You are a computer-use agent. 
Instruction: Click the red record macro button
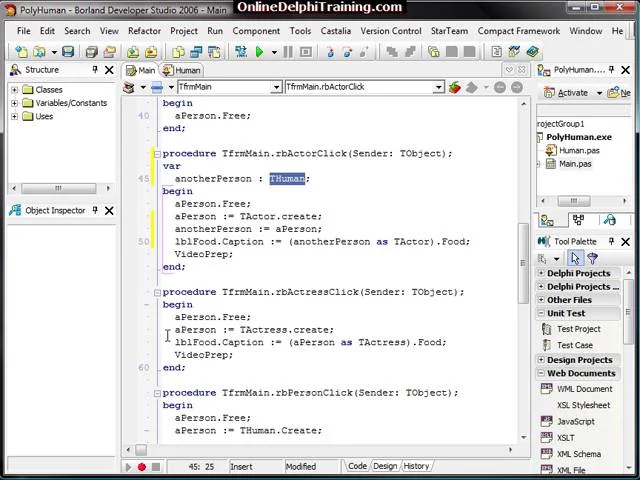(x=141, y=467)
